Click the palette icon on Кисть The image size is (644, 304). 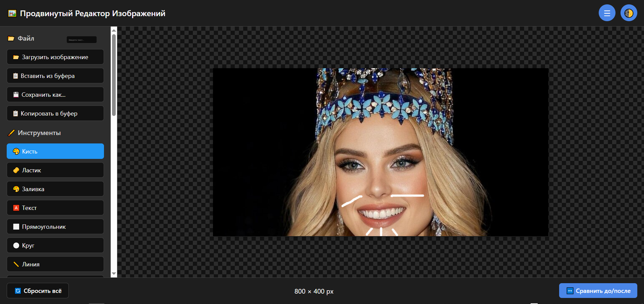pos(16,151)
